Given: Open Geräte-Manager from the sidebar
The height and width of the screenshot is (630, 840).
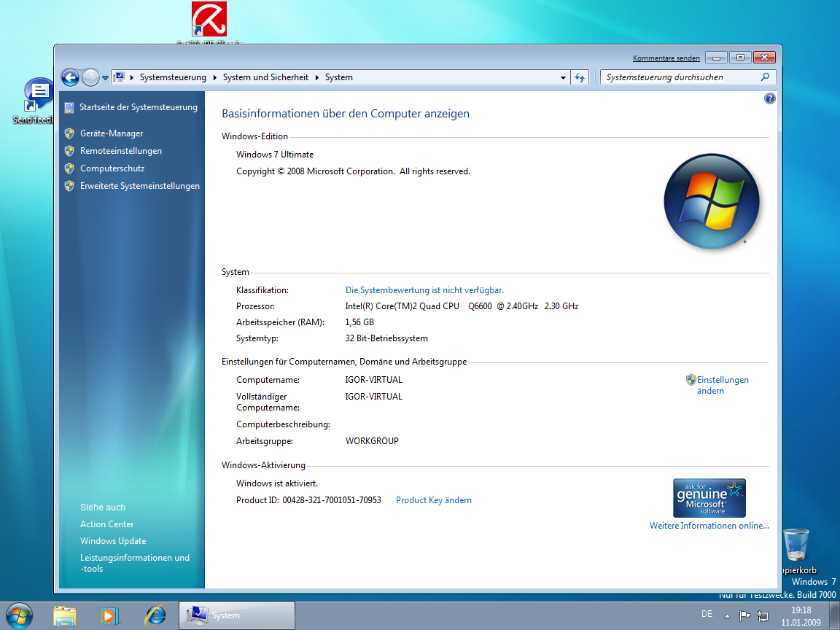Looking at the screenshot, I should 112,133.
